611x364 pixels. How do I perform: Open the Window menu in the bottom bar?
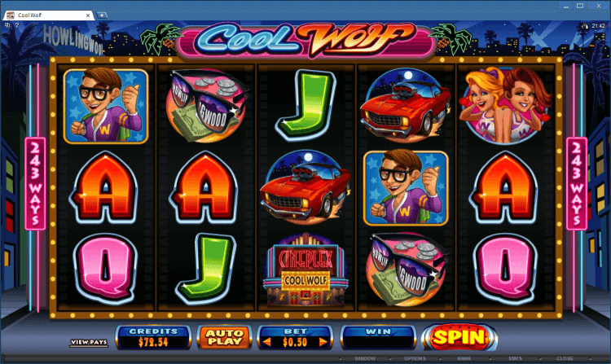[x=365, y=358]
